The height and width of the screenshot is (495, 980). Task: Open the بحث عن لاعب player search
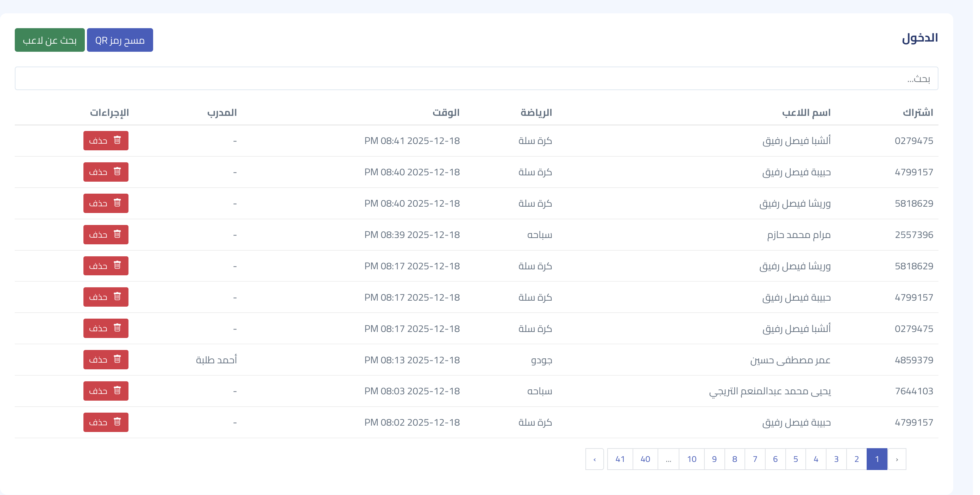tap(50, 40)
